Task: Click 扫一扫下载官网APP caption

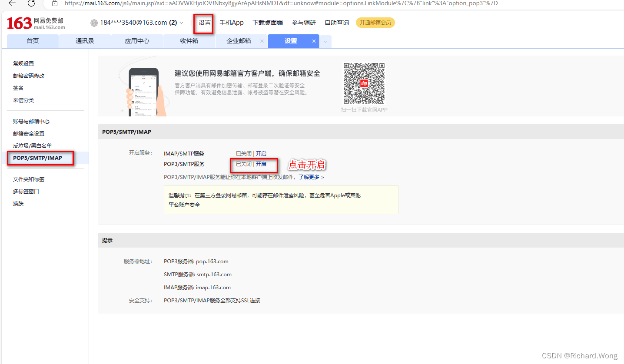Action: [x=364, y=110]
